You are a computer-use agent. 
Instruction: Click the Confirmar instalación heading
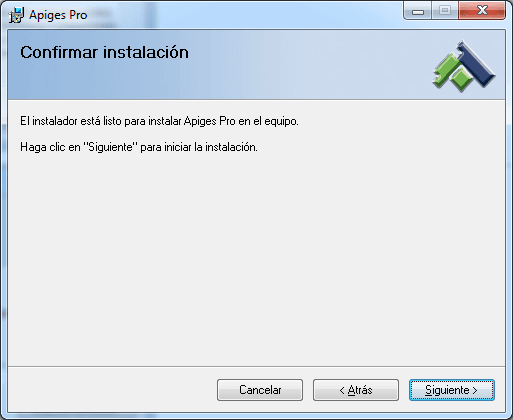(104, 52)
